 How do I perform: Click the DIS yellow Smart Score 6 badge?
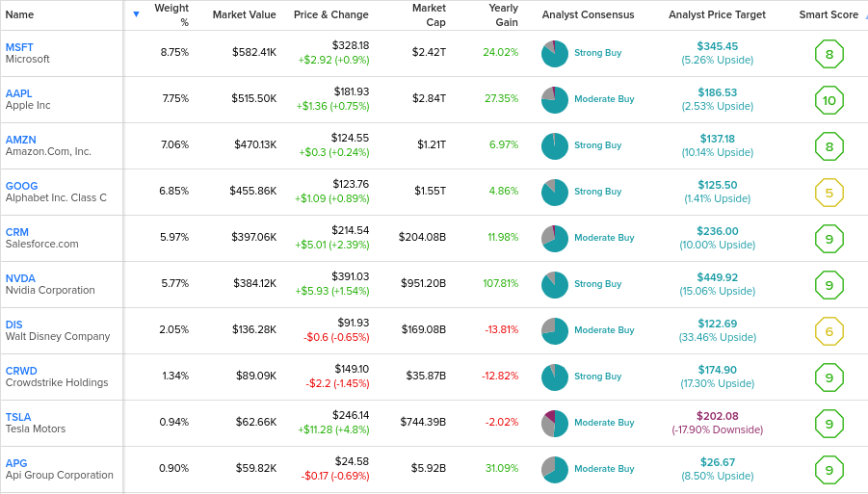829,331
